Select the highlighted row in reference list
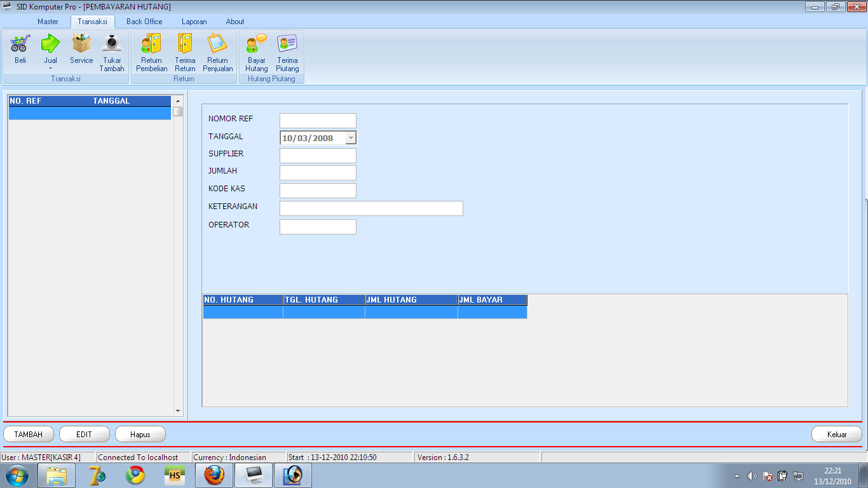Image resolution: width=868 pixels, height=488 pixels. tap(90, 113)
